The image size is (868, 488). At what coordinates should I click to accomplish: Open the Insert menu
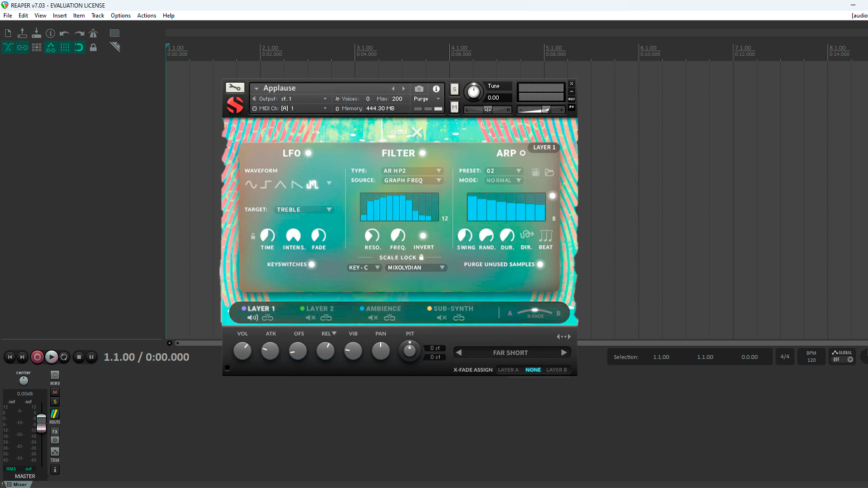60,15
